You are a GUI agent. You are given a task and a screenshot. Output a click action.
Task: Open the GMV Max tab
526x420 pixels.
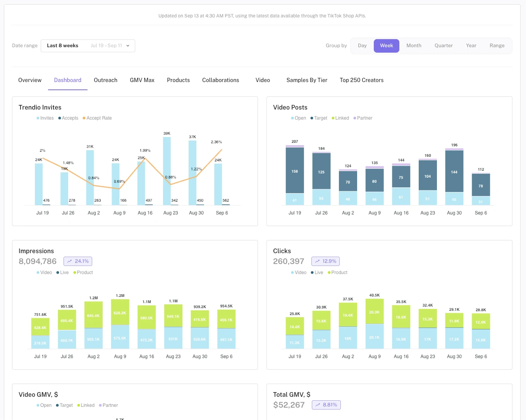click(142, 80)
